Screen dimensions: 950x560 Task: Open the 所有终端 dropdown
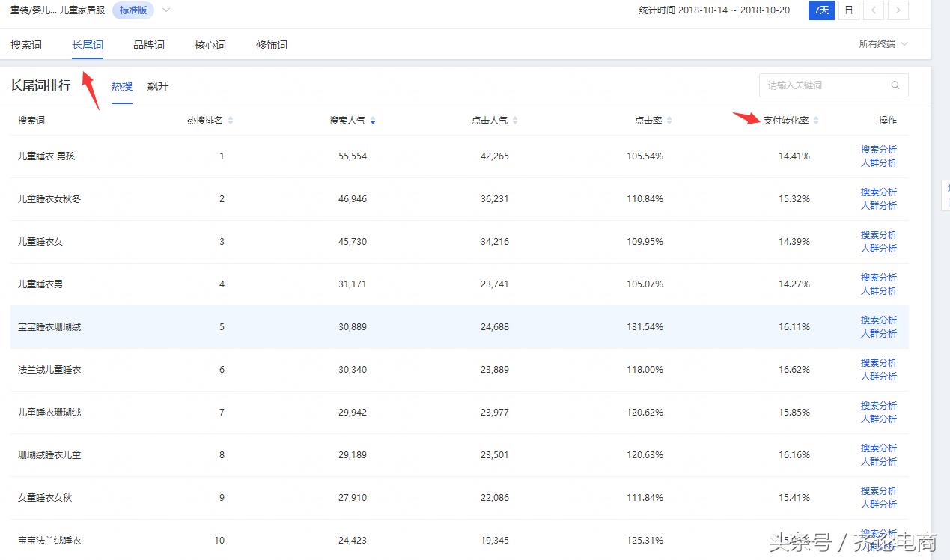(x=883, y=44)
